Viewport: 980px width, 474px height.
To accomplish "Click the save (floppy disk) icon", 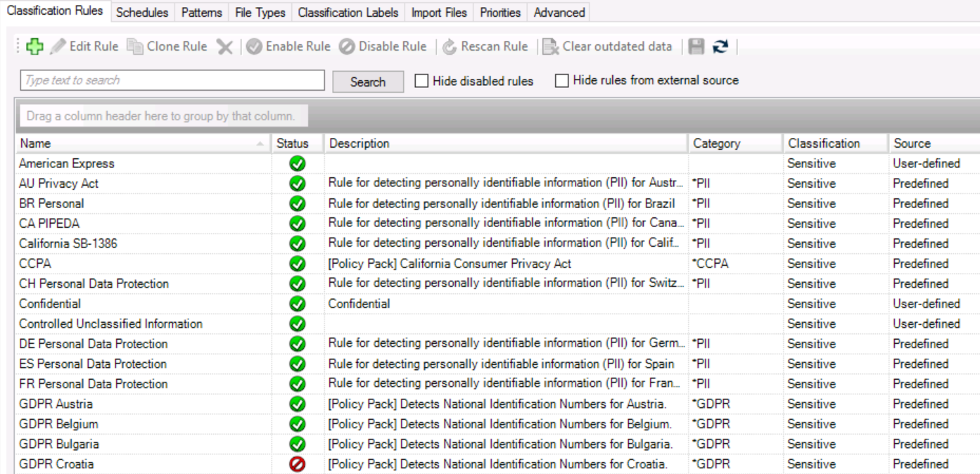I will [x=696, y=46].
